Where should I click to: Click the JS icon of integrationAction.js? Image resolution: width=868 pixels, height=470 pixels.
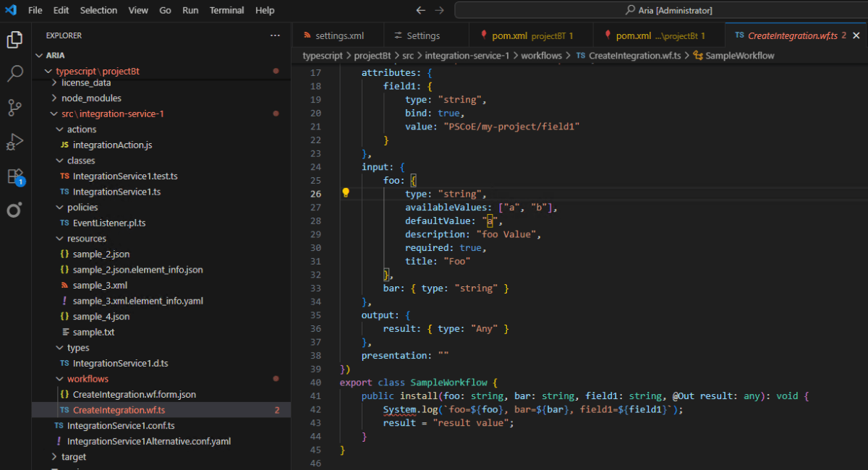coord(64,145)
